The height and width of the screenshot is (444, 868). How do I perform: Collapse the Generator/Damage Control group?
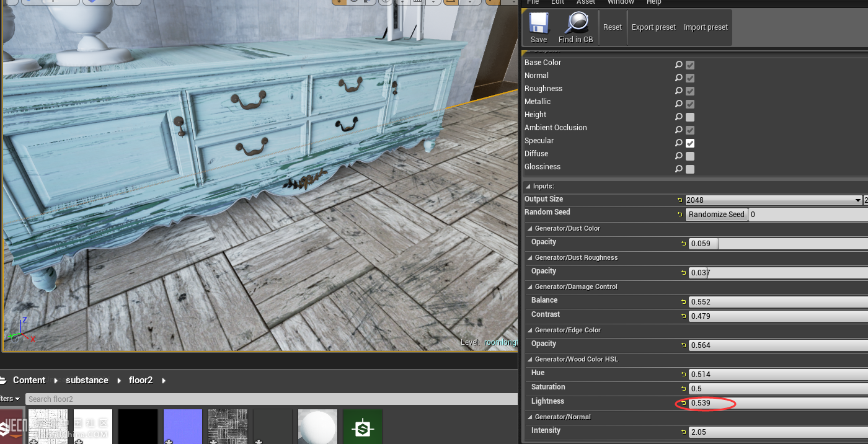point(531,287)
